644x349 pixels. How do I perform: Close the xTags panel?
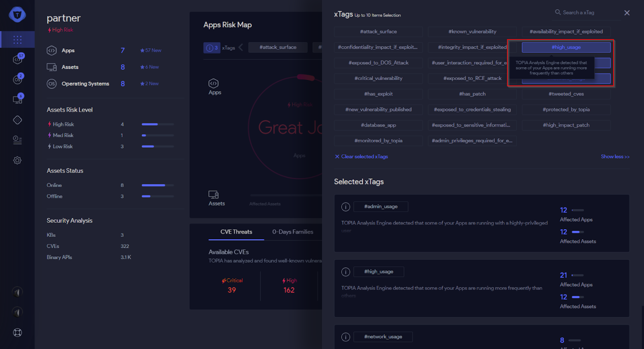pos(627,13)
